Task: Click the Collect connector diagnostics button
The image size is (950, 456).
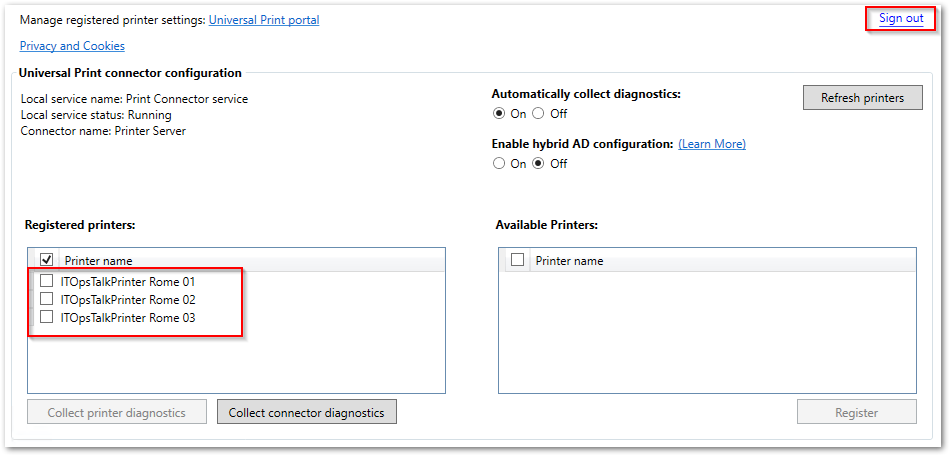Action: (306, 412)
